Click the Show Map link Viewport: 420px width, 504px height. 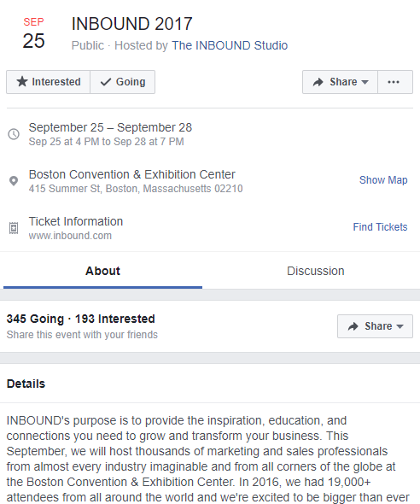[383, 180]
